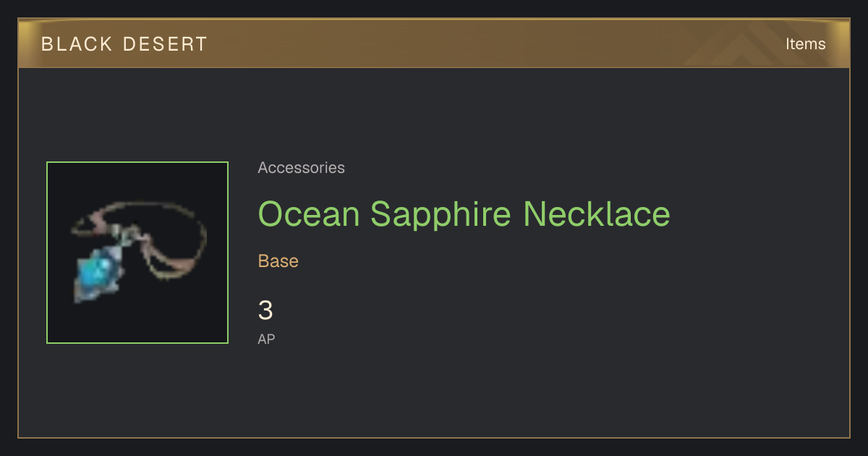This screenshot has width=868, height=456.
Task: Click the Ocean Sapphire Necklace item icon
Action: pyautogui.click(x=137, y=253)
